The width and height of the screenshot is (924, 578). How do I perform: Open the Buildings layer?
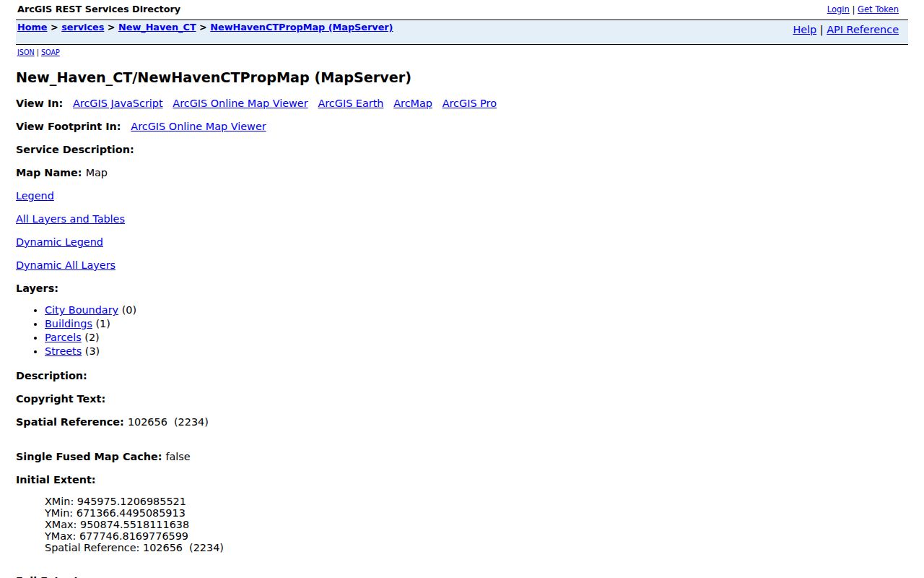point(69,324)
